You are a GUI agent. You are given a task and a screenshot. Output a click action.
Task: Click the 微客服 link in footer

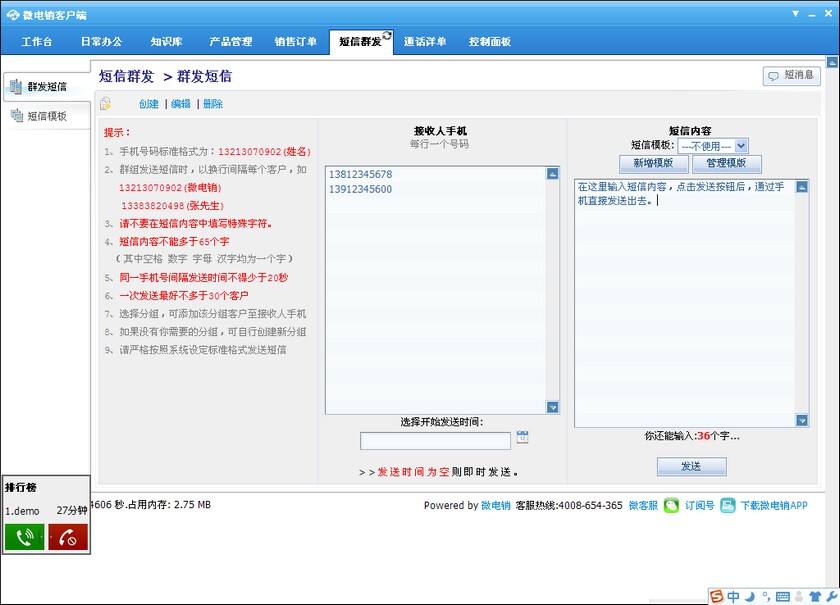click(x=643, y=506)
